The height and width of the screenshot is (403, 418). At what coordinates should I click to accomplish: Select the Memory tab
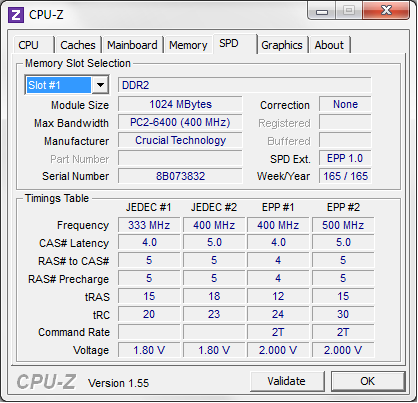pyautogui.click(x=188, y=45)
